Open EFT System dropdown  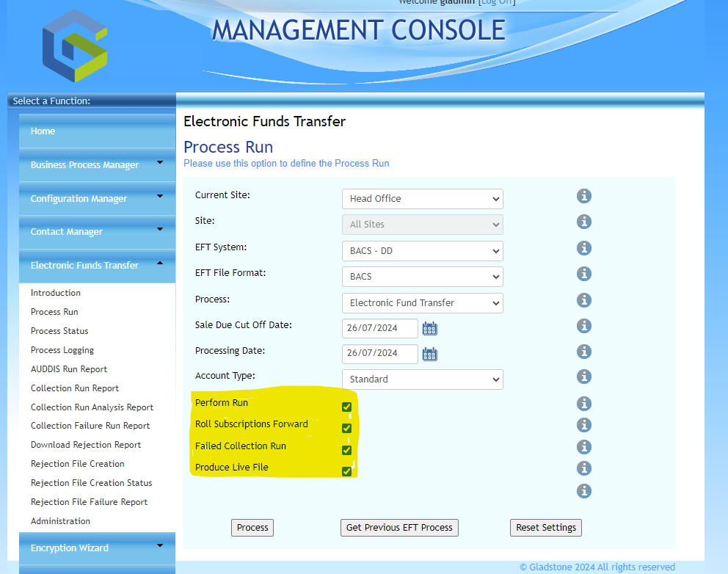tap(423, 251)
